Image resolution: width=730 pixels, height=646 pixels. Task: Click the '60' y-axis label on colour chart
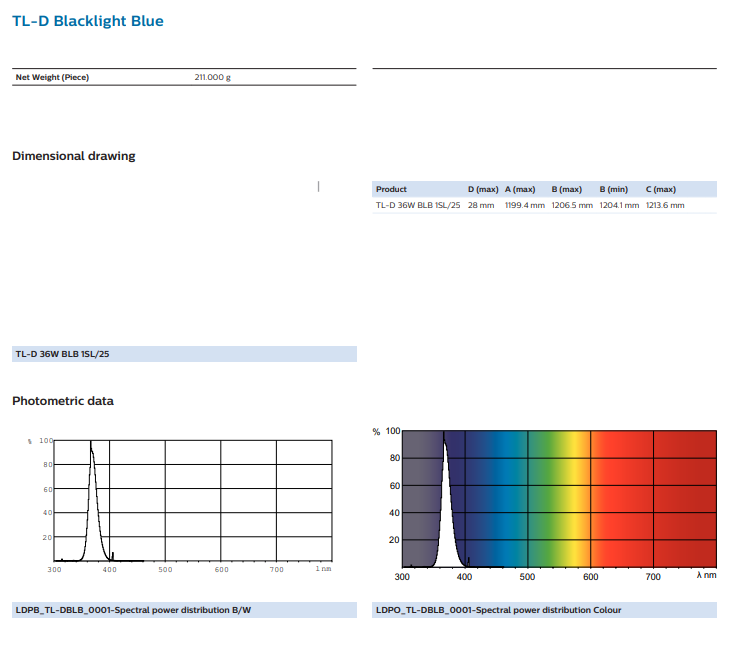click(x=395, y=486)
